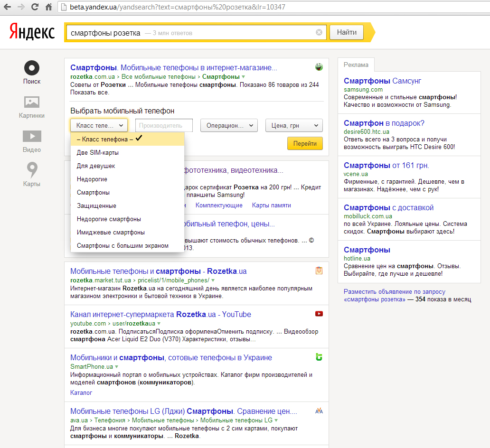
Task: Pick Смартфоны с большим экраном option
Action: pos(122,246)
